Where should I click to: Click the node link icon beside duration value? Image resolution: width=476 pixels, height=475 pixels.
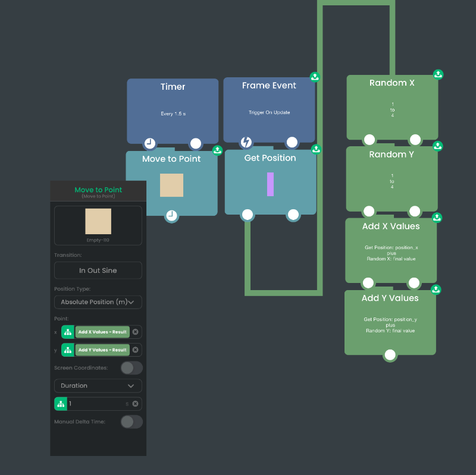point(61,404)
